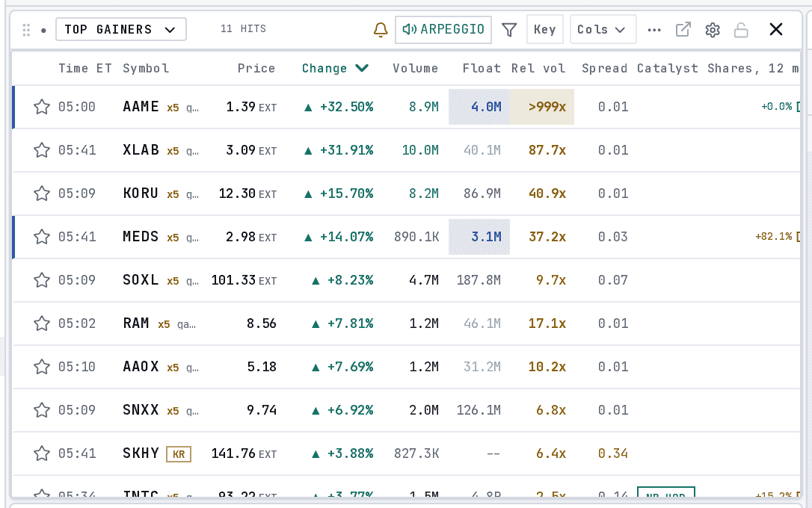Screen dimensions: 812x508
Task: Click the +32.50% change value
Action: point(346,107)
